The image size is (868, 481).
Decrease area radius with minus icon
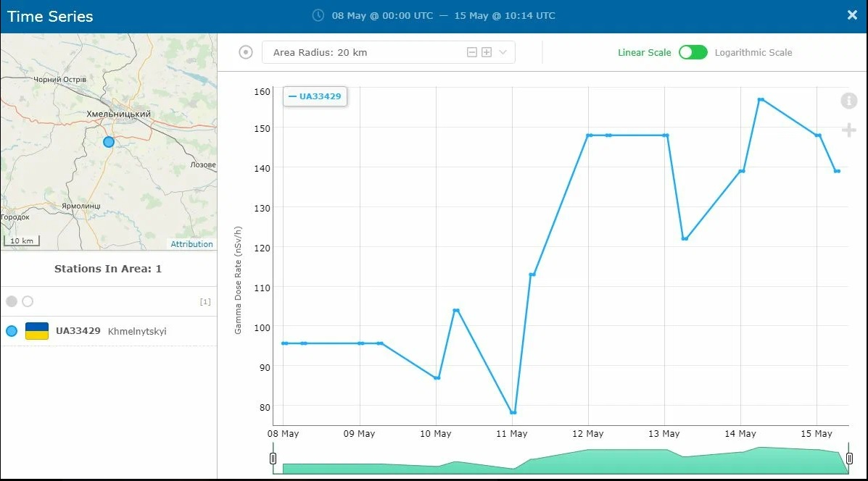coord(471,52)
